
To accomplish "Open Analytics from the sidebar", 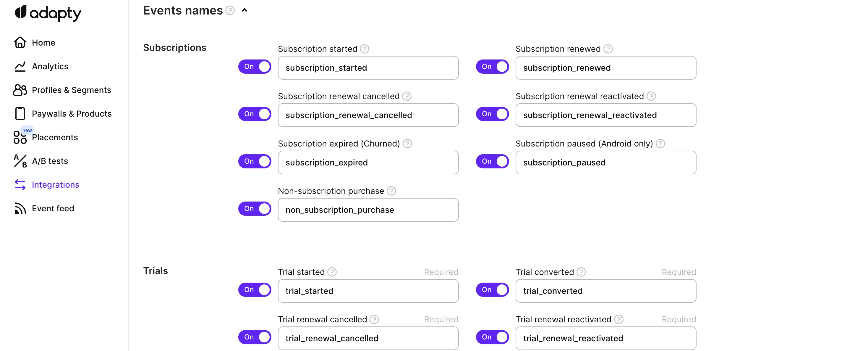I will [50, 66].
